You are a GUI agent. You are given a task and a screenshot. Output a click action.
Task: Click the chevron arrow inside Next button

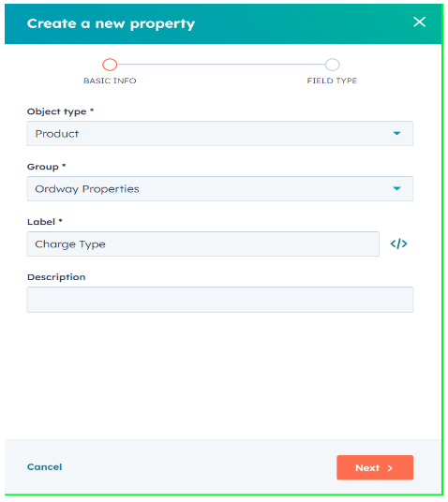(390, 468)
